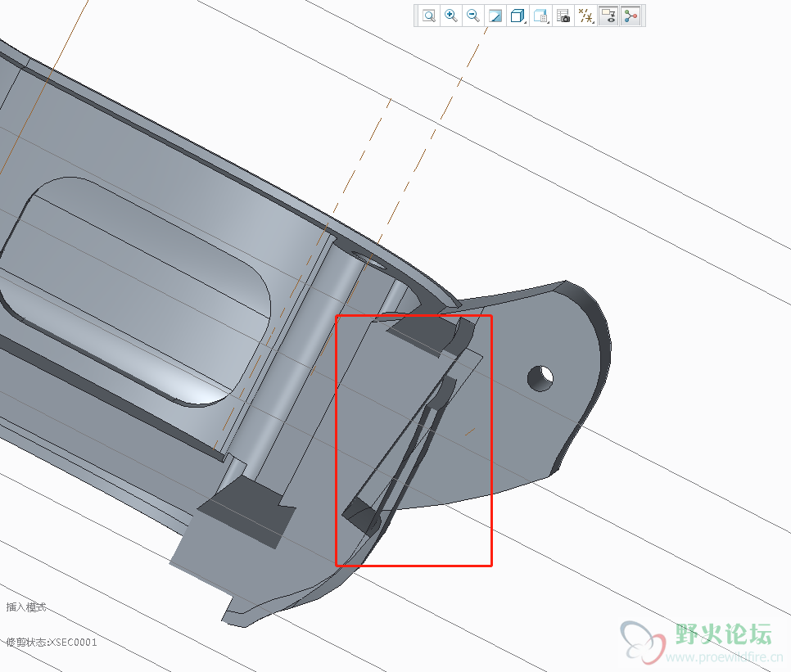
Task: Open the Datum Display Filters dropdown
Action: click(x=585, y=16)
